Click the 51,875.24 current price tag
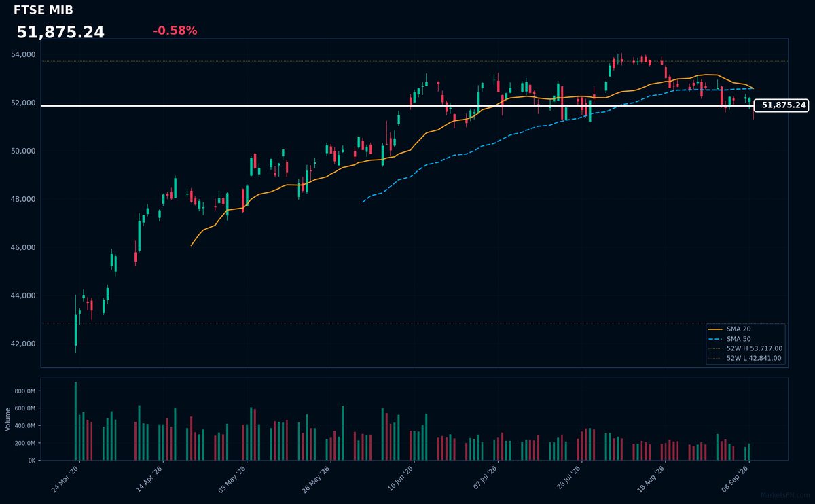The height and width of the screenshot is (504, 815). click(782, 105)
